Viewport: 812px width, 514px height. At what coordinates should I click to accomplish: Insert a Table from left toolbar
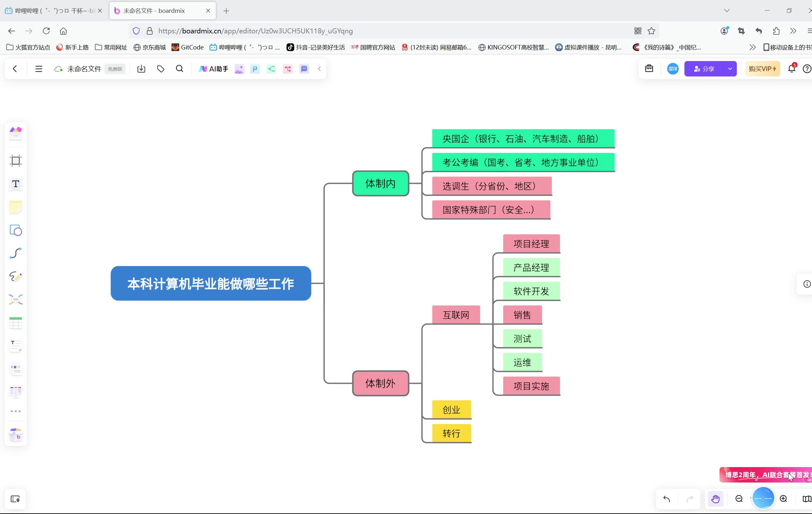pos(16,323)
